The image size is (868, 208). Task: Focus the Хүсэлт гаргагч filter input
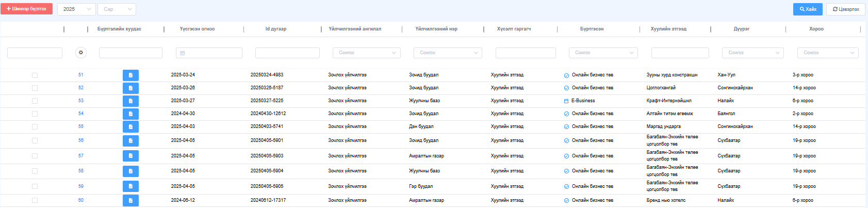(526, 53)
